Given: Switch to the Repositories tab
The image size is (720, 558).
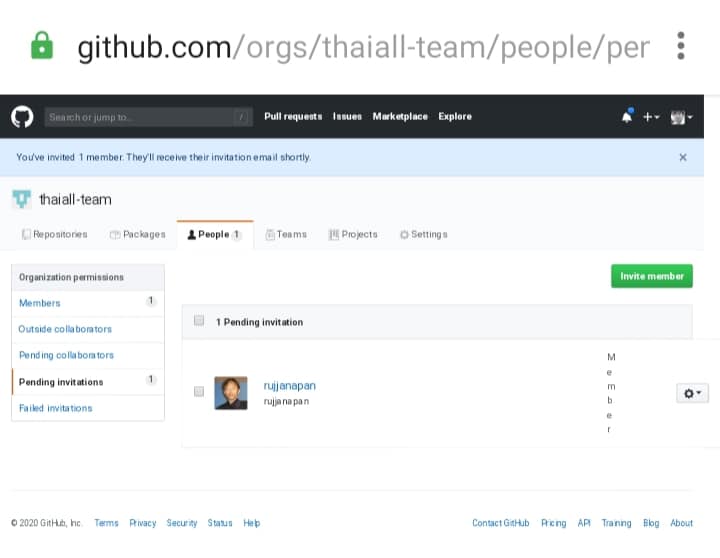Looking at the screenshot, I should pyautogui.click(x=54, y=234).
